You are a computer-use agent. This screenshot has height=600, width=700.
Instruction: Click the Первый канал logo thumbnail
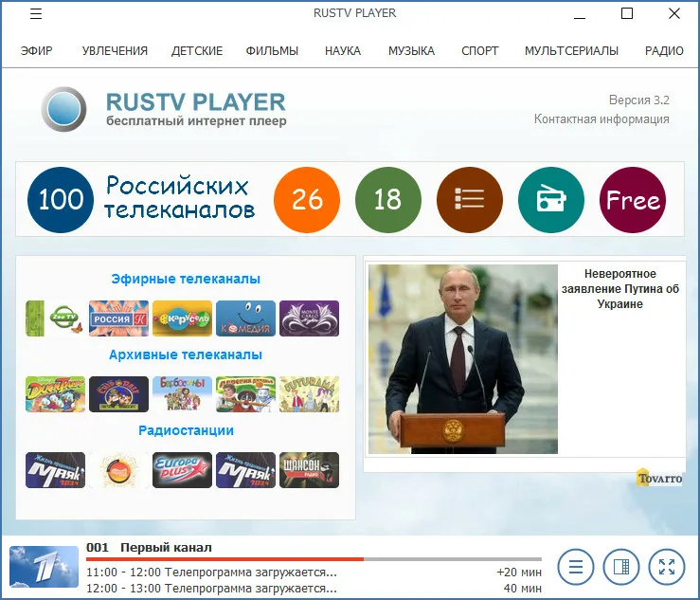tap(44, 567)
